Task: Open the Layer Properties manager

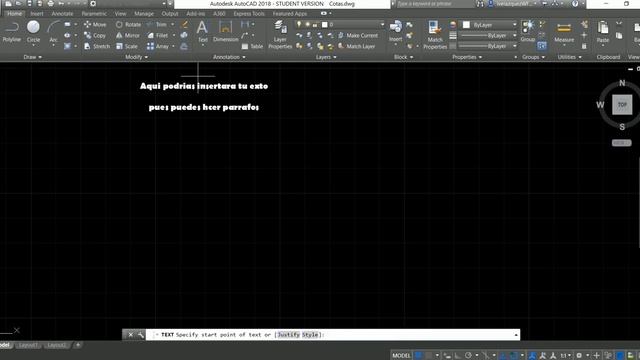Action: [x=280, y=35]
